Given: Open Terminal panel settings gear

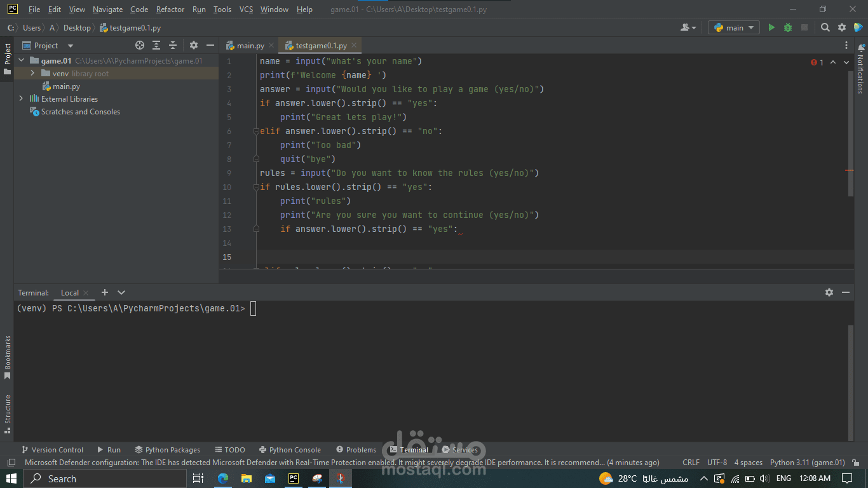Looking at the screenshot, I should (x=829, y=292).
